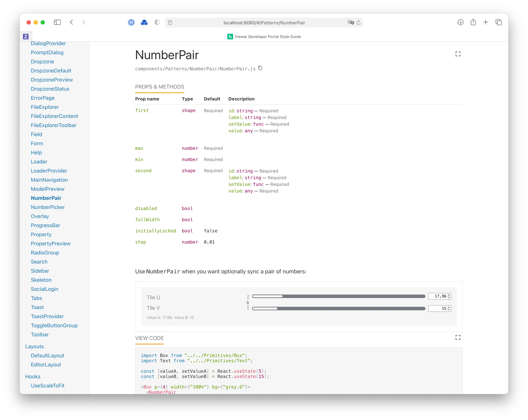Viewport: 528px width, 420px height.
Task: Select the pinned tab with purple Z icon
Action: click(x=26, y=37)
